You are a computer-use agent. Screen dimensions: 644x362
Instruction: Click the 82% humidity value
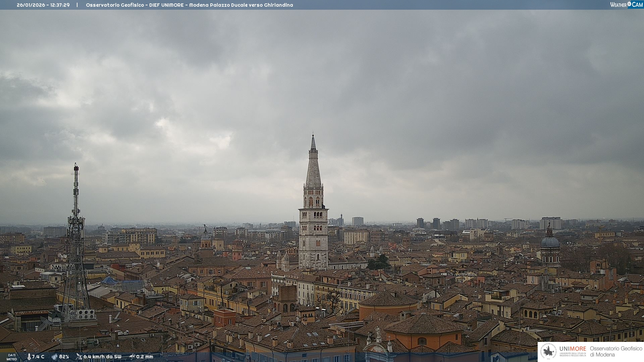(64, 357)
